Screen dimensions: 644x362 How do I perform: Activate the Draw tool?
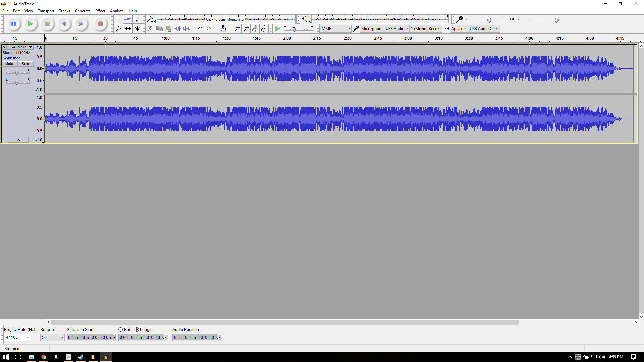tap(137, 19)
